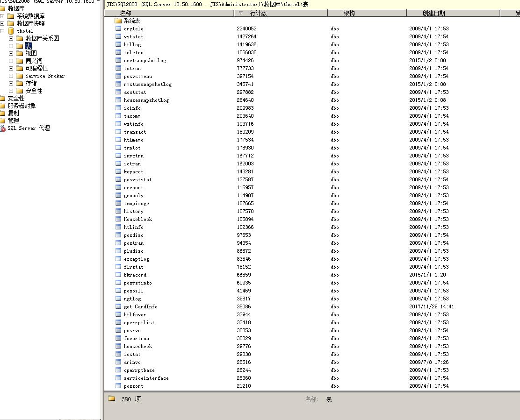Select the exceptlog table name
The width and height of the screenshot is (520, 420).
tap(136, 259)
